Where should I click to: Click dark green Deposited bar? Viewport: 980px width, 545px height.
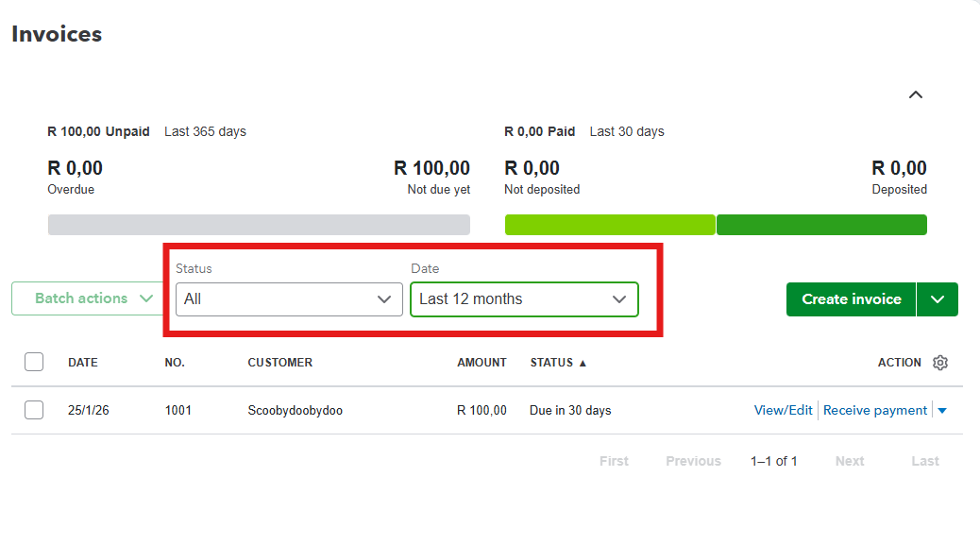click(821, 225)
